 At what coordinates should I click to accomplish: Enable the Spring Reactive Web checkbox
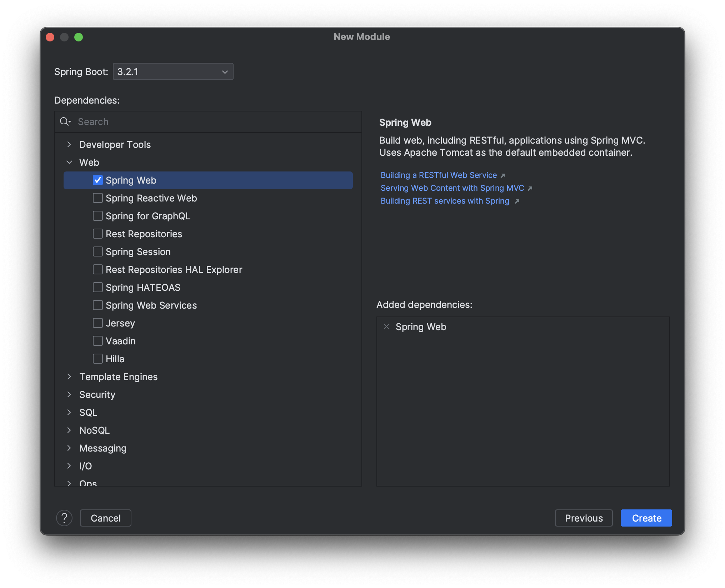(97, 198)
